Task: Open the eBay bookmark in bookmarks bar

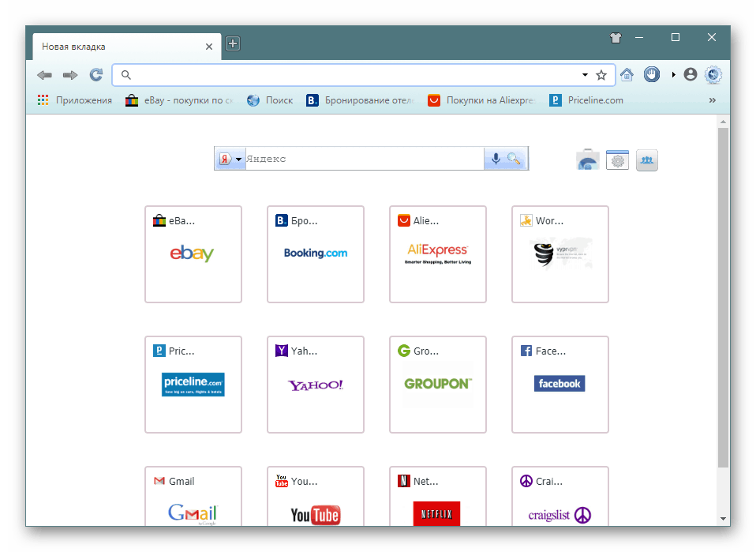Action: pyautogui.click(x=179, y=100)
